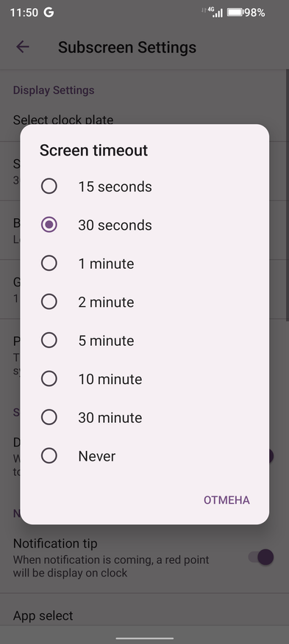Open the App select setting
This screenshot has width=289, height=644.
point(144,615)
